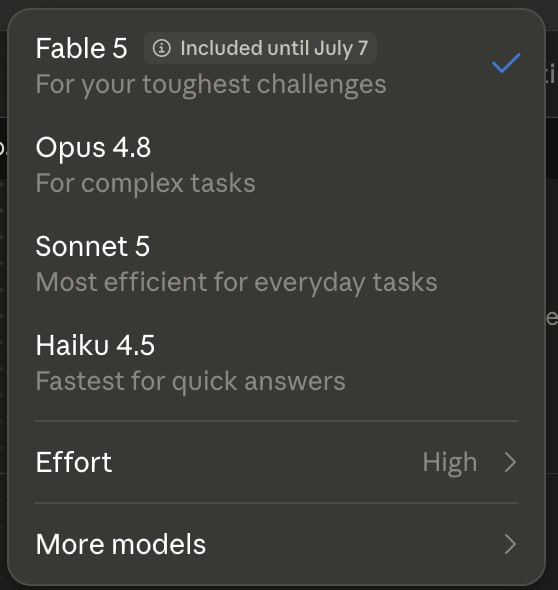Screen dimensions: 558x590
Task: Click the High effort value
Action: pyautogui.click(x=450, y=463)
